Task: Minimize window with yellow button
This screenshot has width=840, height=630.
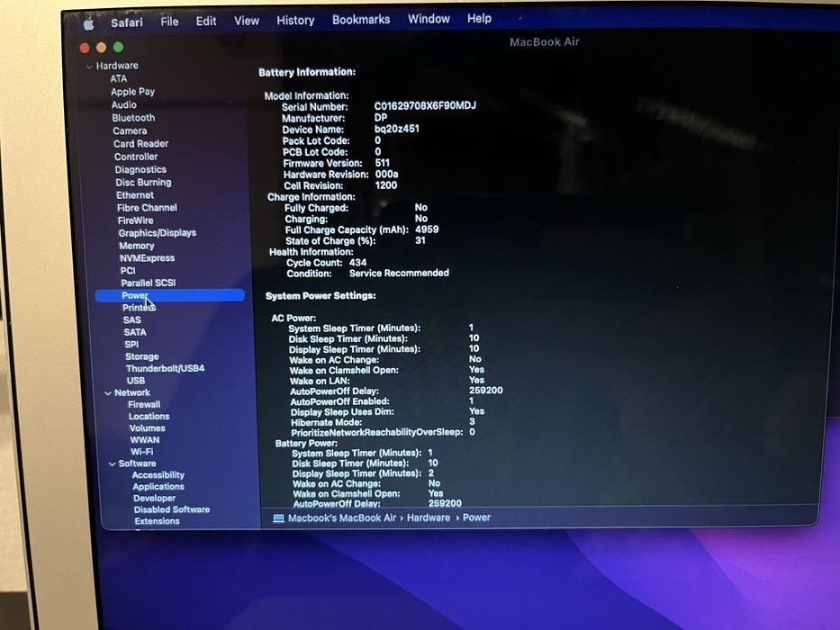Action: click(x=101, y=48)
